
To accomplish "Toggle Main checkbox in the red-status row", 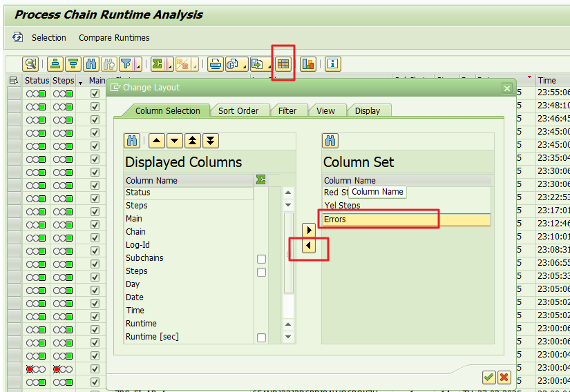I will (95, 369).
